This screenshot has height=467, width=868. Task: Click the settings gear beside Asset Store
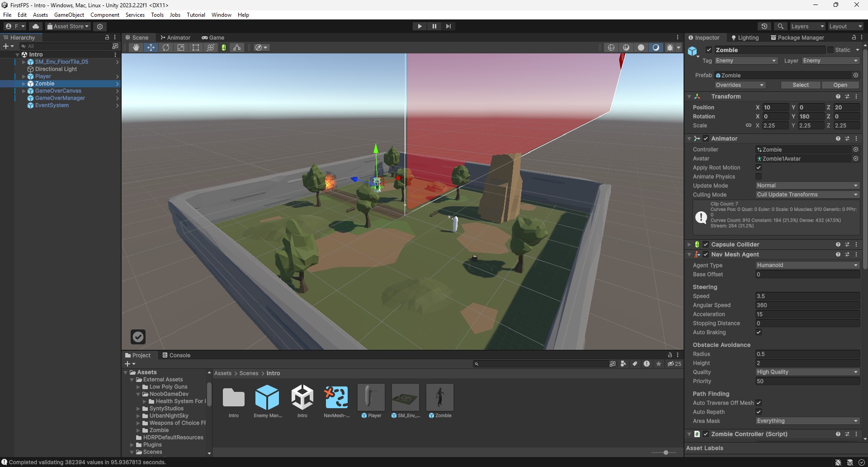click(x=100, y=26)
